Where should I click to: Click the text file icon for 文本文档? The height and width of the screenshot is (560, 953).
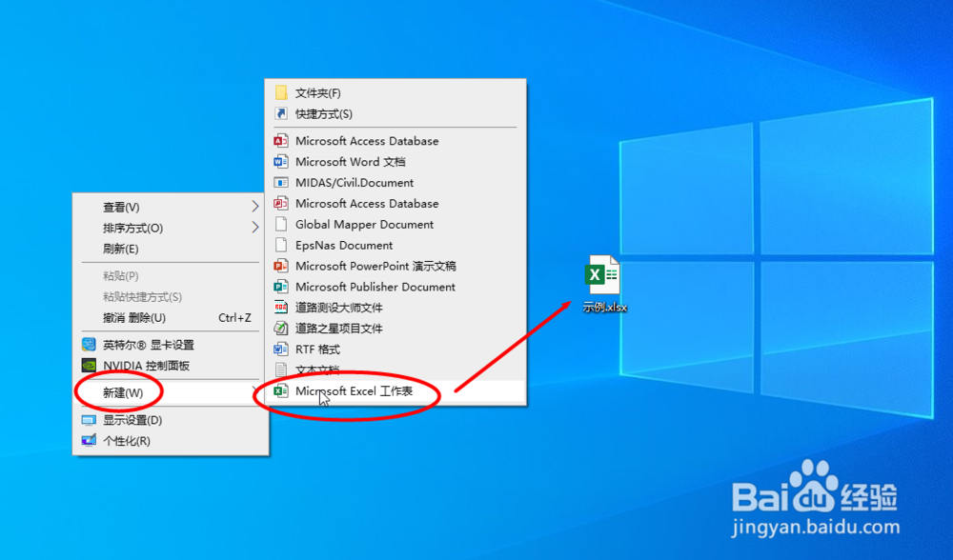pos(281,369)
